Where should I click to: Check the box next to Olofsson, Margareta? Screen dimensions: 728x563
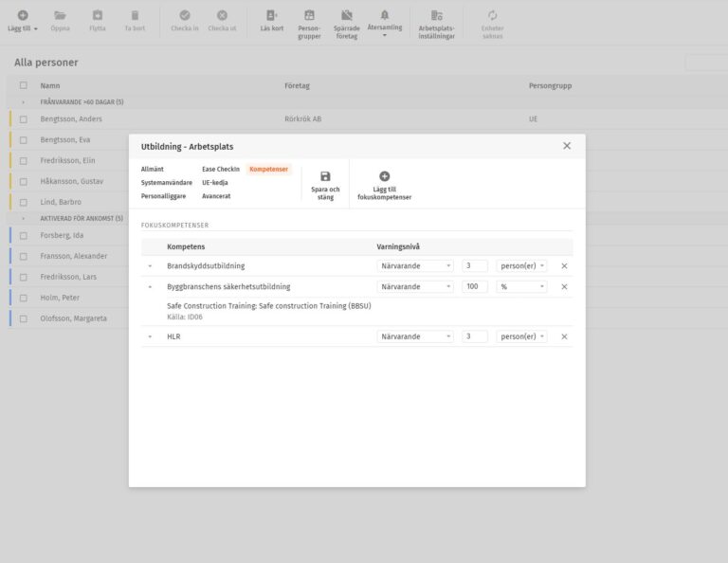25,318
